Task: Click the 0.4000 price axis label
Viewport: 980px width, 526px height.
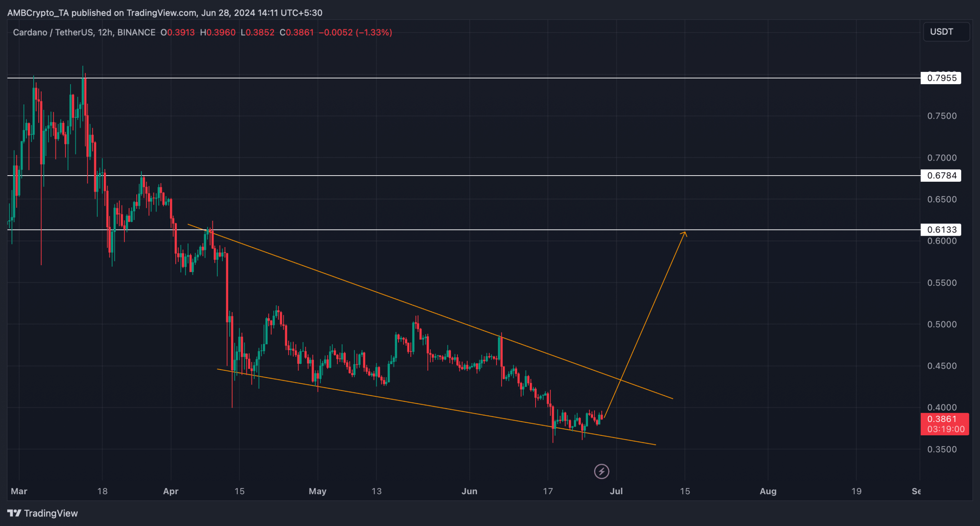Action: click(942, 407)
